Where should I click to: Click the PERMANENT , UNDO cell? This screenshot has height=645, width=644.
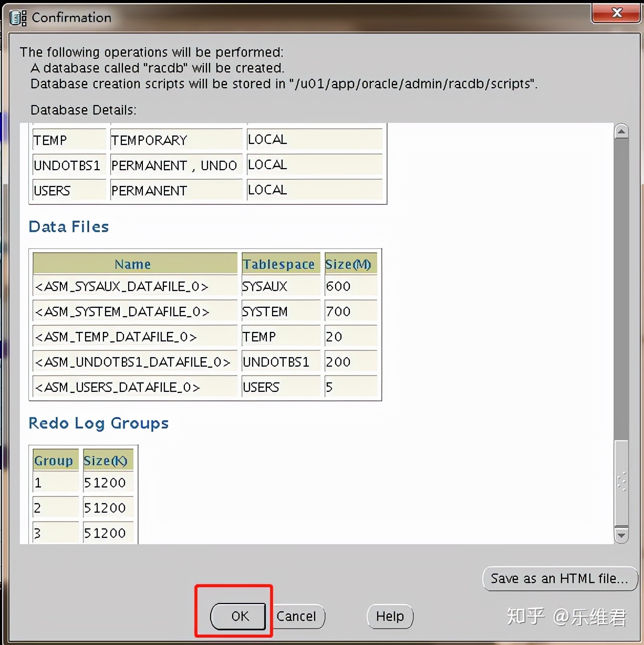click(x=176, y=165)
